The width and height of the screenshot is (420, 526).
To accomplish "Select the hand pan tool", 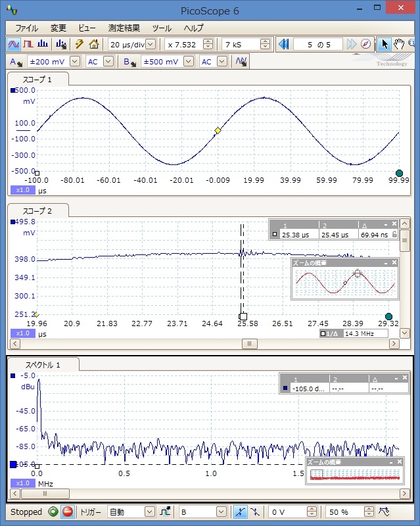I will pos(399,44).
